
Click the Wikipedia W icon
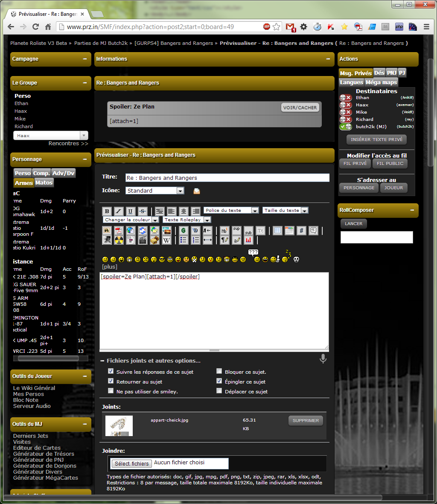coord(166,240)
